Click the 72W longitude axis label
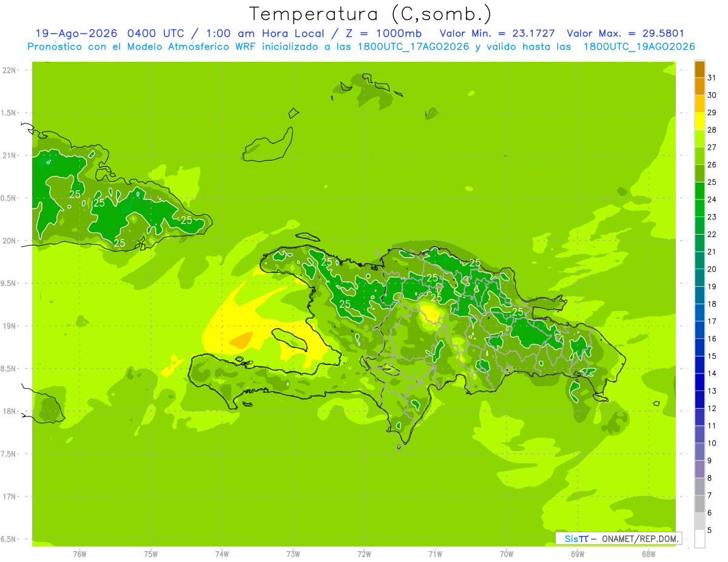Screen dimensions: 728x562 click(x=364, y=554)
